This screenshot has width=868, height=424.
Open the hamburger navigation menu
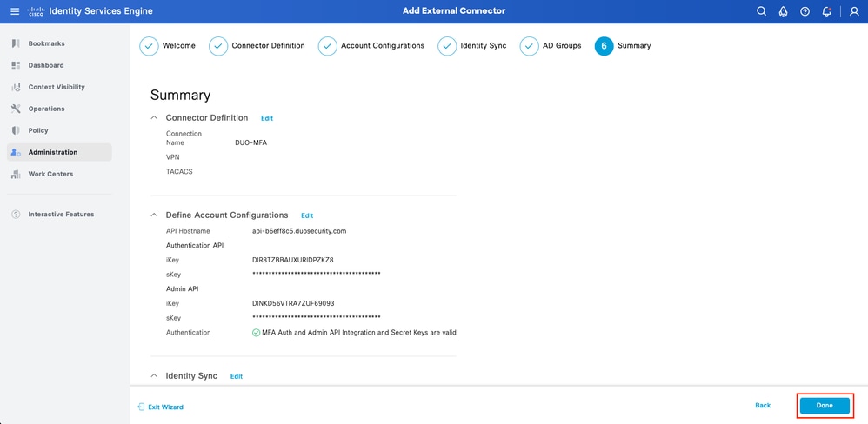click(15, 11)
